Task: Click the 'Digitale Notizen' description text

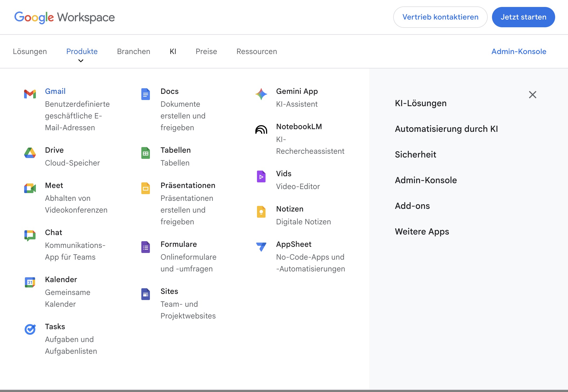Action: coord(304,222)
